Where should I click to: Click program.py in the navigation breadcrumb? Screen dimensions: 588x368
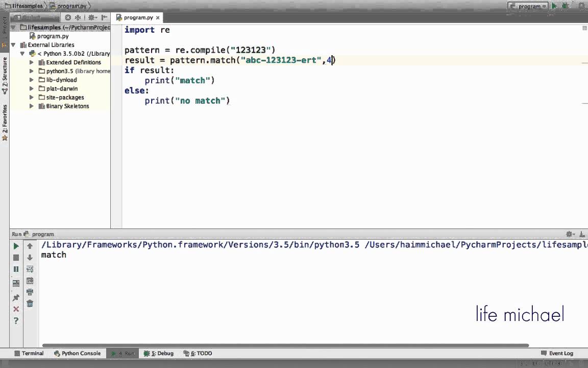click(x=68, y=6)
